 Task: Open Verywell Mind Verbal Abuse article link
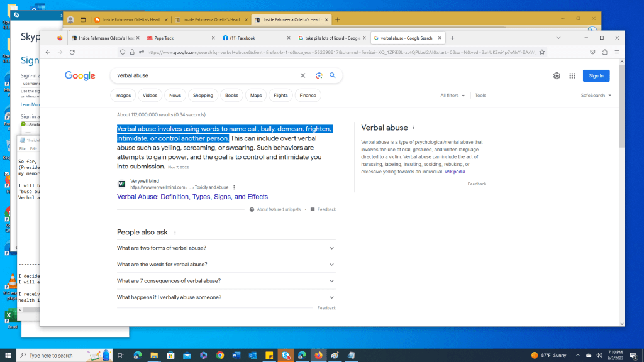[x=192, y=197]
